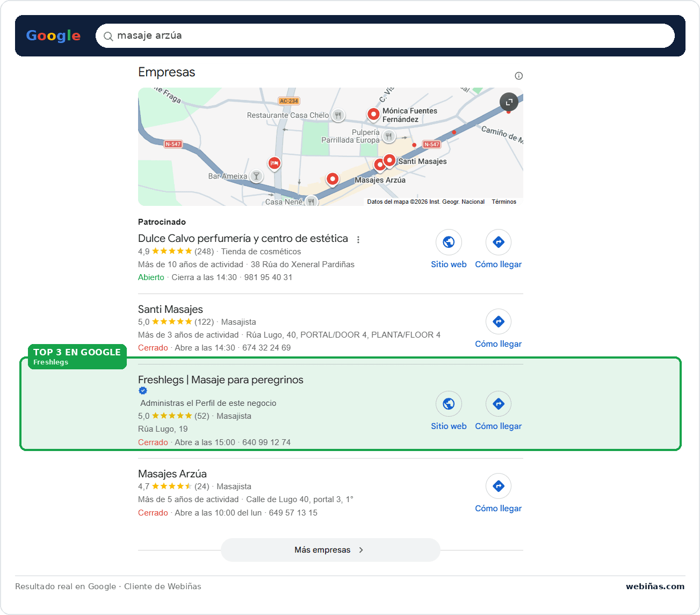Open the Santi Masajes listing

point(170,309)
